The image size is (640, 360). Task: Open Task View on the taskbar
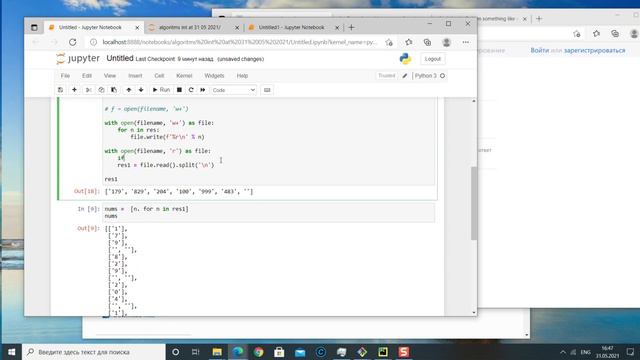coord(196,352)
